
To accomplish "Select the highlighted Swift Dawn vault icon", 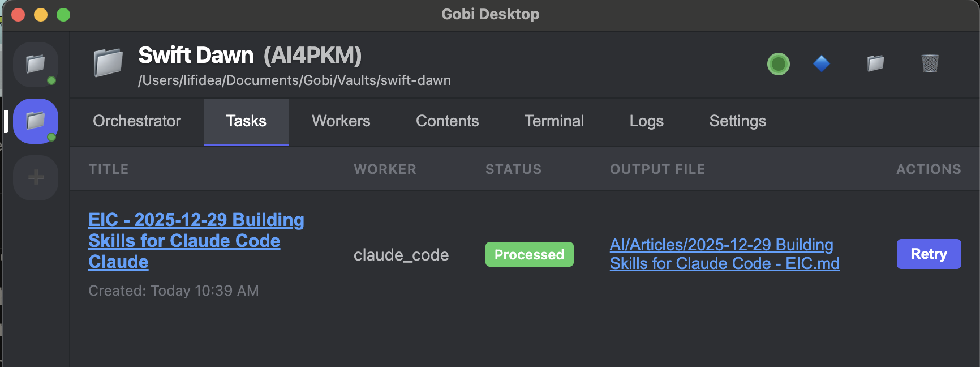I will [x=35, y=121].
